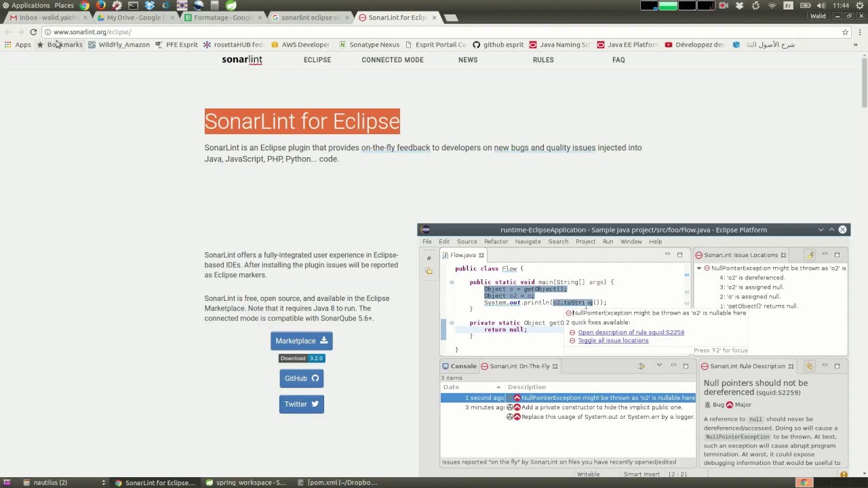Open the Dropbox tray indicator
The width and height of the screenshot is (868, 488).
[x=739, y=5]
